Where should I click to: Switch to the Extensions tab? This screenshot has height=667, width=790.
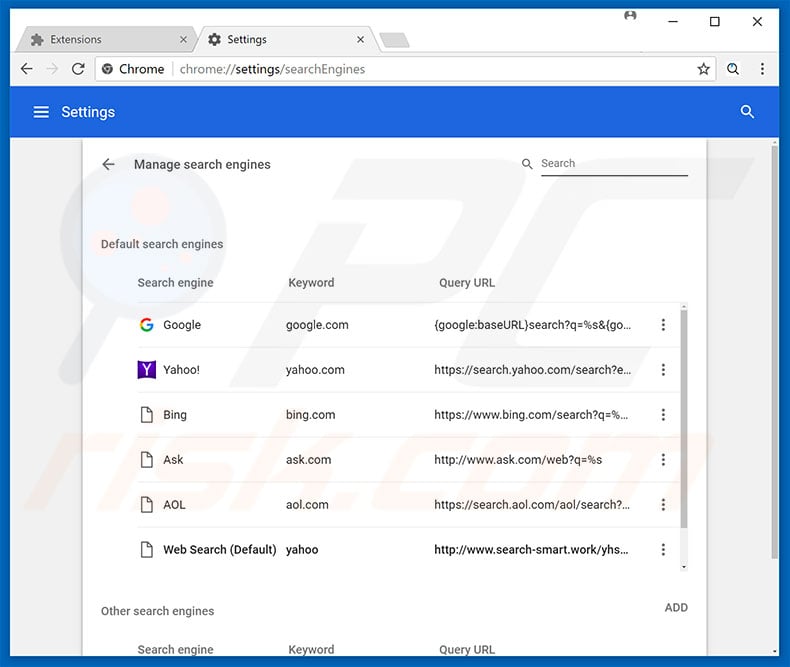pyautogui.click(x=106, y=39)
